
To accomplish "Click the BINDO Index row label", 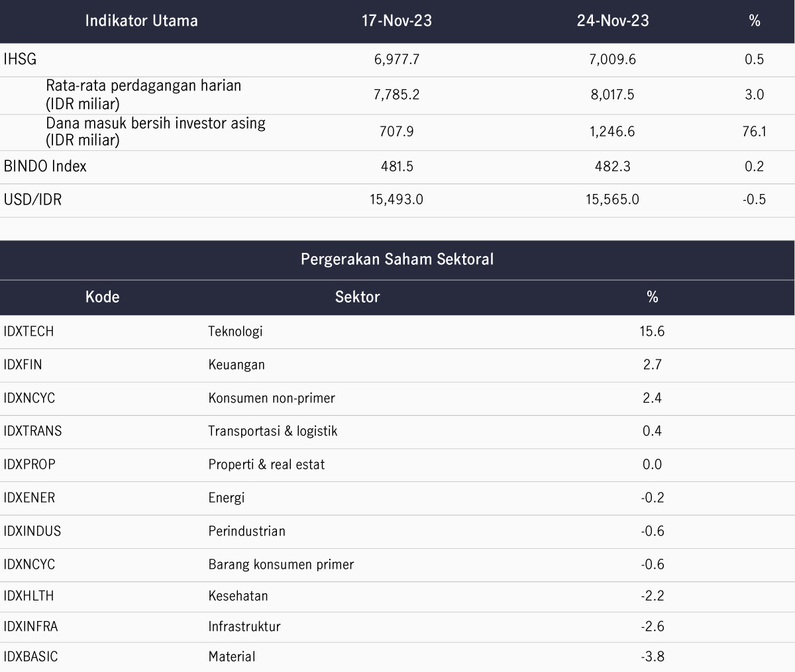I will [45, 166].
